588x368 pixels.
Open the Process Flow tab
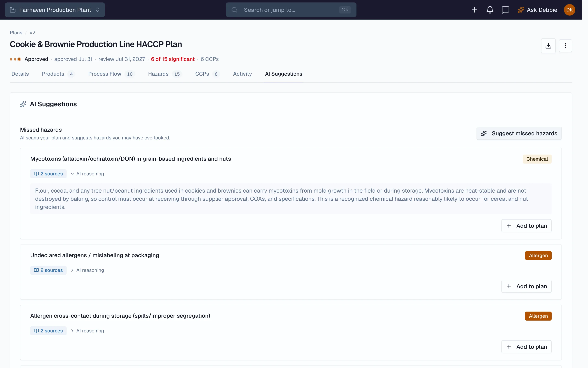111,74
